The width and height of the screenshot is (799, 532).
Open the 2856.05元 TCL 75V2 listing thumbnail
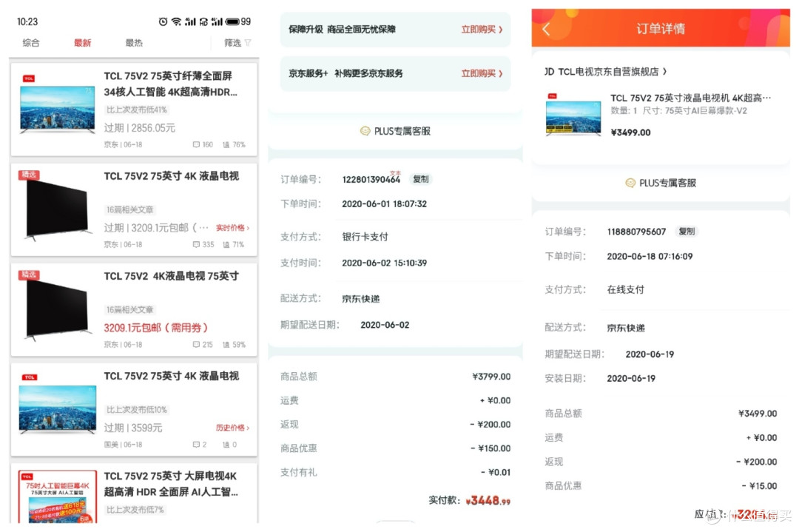[x=57, y=107]
